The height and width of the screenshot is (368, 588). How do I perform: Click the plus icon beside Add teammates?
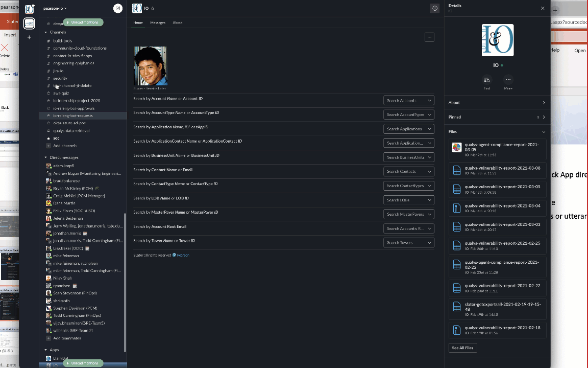click(48, 338)
